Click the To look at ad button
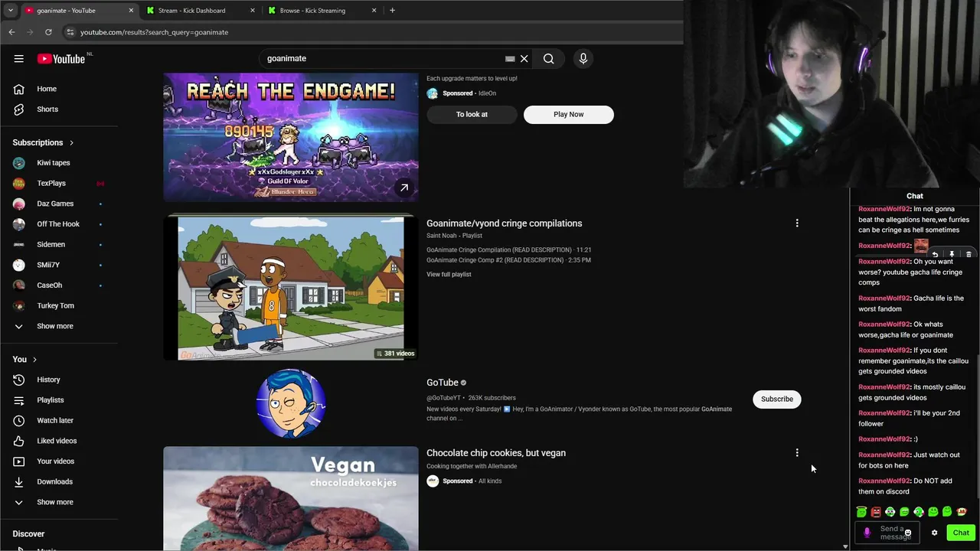 tap(472, 114)
